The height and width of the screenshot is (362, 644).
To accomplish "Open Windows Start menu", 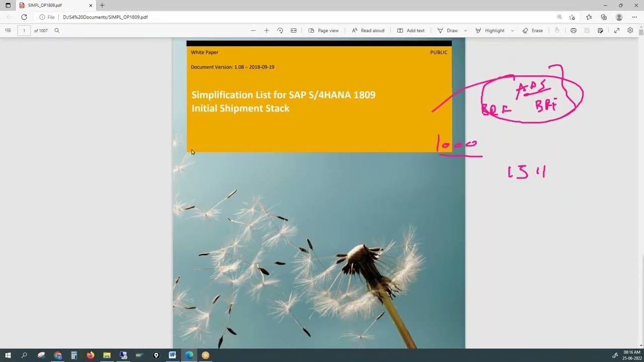I will [x=8, y=355].
